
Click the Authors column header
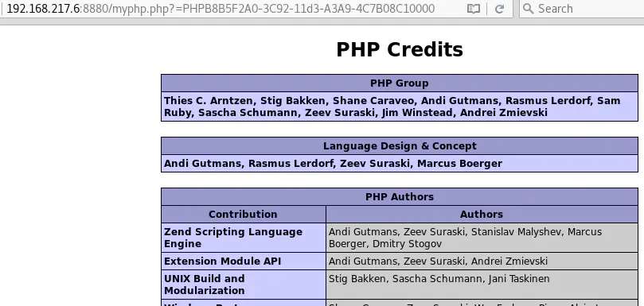point(482,214)
